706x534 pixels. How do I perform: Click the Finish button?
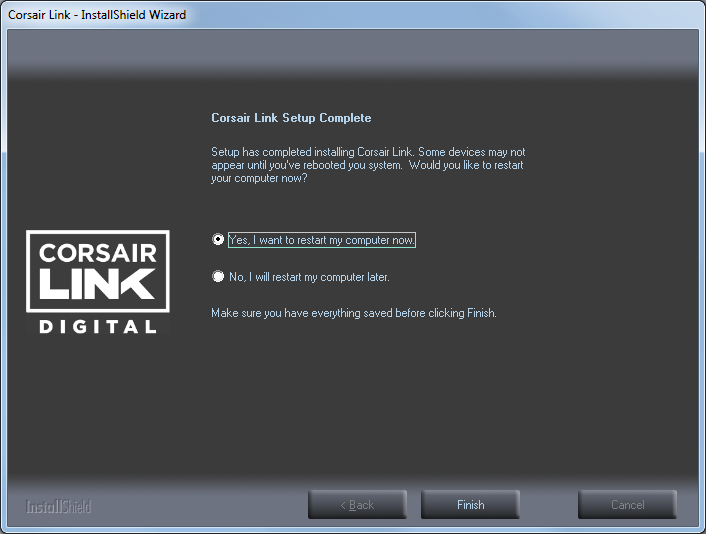(471, 505)
